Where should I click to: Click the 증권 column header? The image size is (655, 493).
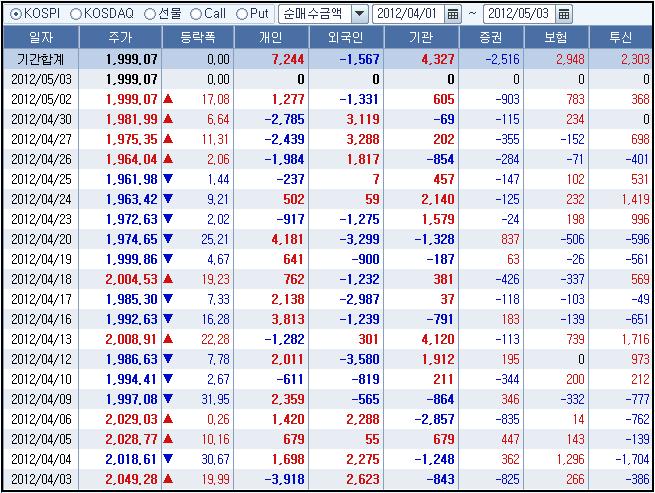pyautogui.click(x=491, y=38)
